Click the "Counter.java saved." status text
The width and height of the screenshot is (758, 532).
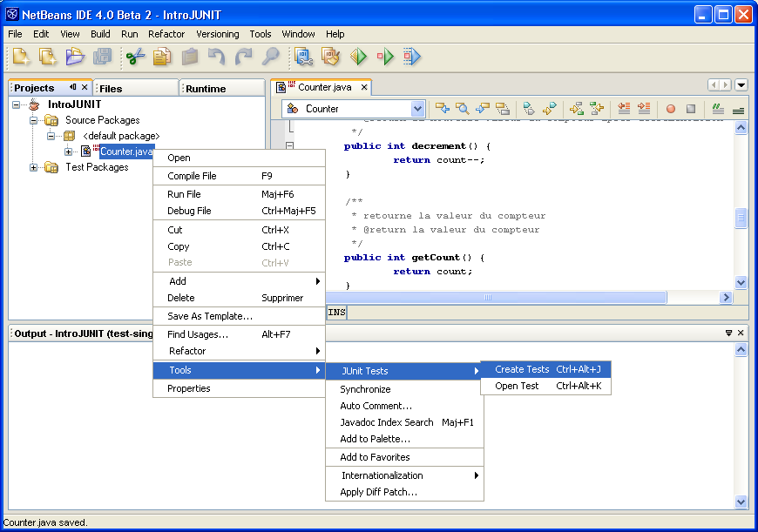pos(45,522)
